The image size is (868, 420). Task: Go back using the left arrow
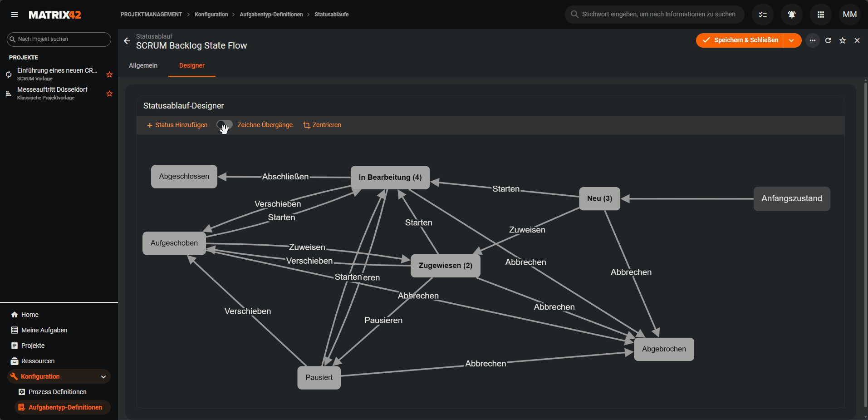coord(127,41)
